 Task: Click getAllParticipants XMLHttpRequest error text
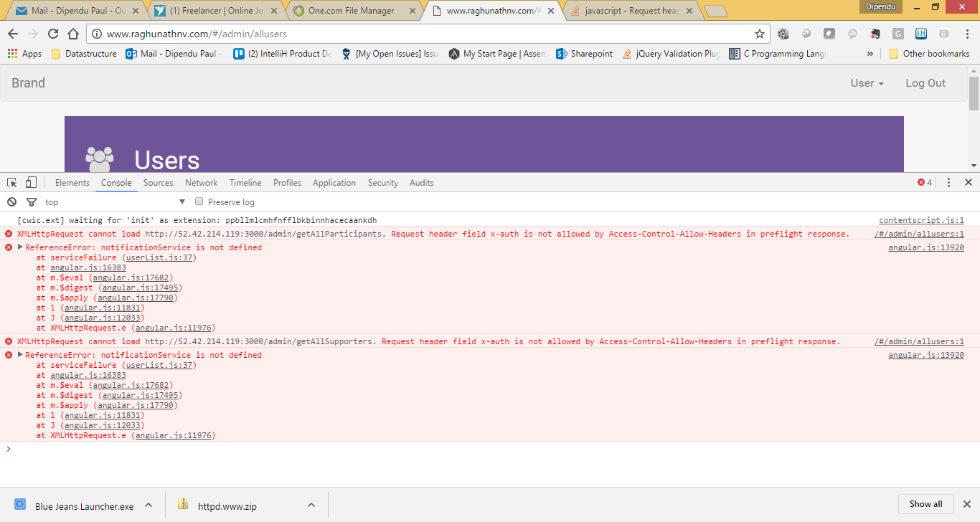433,234
